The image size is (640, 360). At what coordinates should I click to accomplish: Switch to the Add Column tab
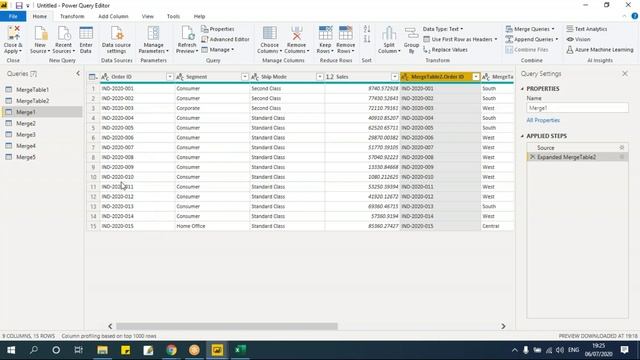113,16
